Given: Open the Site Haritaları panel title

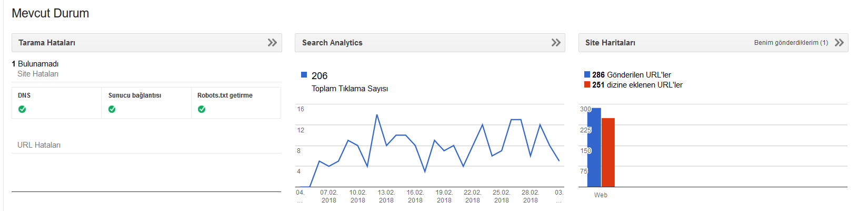Looking at the screenshot, I should [x=610, y=43].
